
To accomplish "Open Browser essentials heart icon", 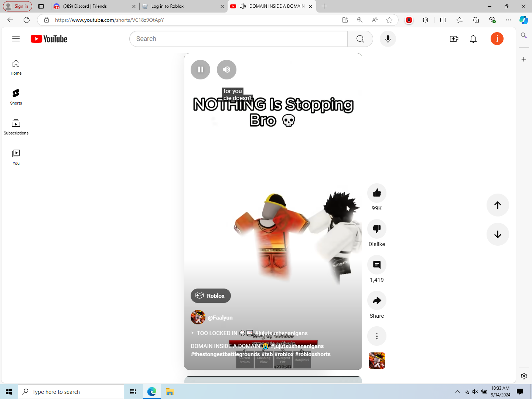I will 492,20.
